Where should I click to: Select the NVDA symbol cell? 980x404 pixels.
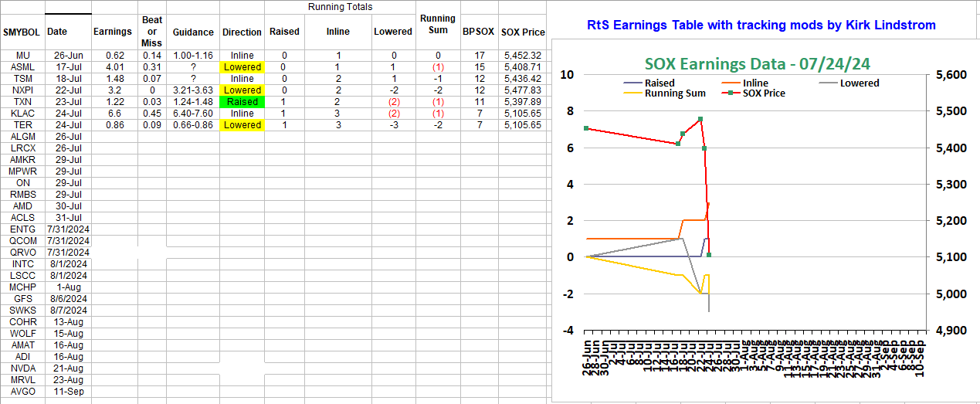(22, 368)
